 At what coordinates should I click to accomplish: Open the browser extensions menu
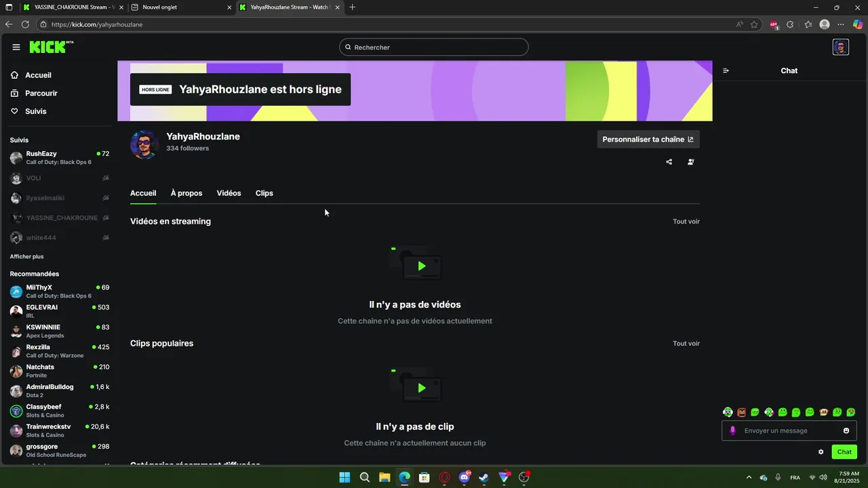791,24
